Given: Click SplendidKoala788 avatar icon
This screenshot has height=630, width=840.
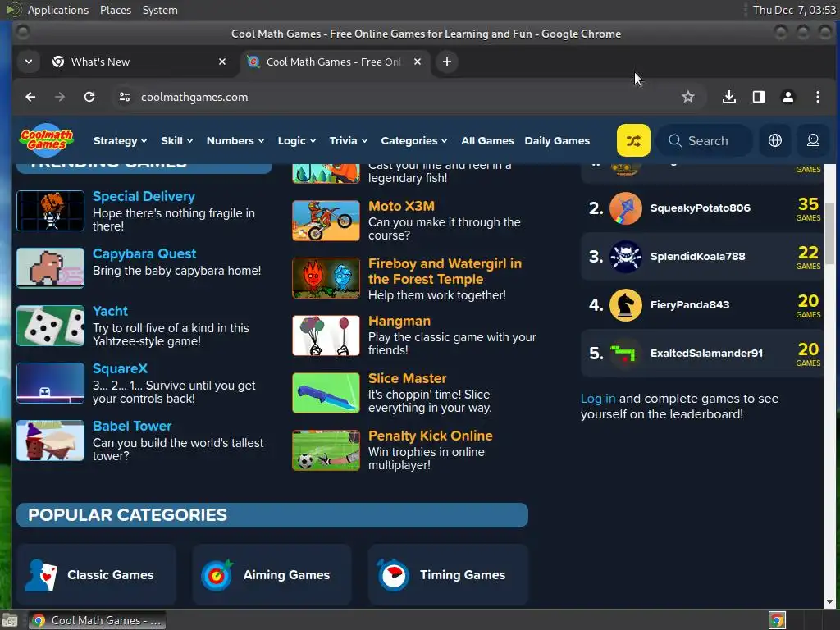Looking at the screenshot, I should click(625, 256).
